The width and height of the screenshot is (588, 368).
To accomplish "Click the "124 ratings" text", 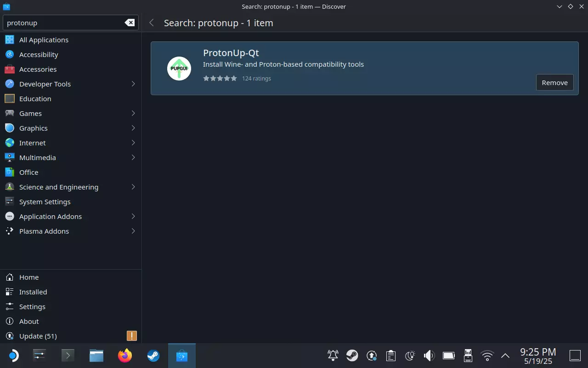I will 256,78.
